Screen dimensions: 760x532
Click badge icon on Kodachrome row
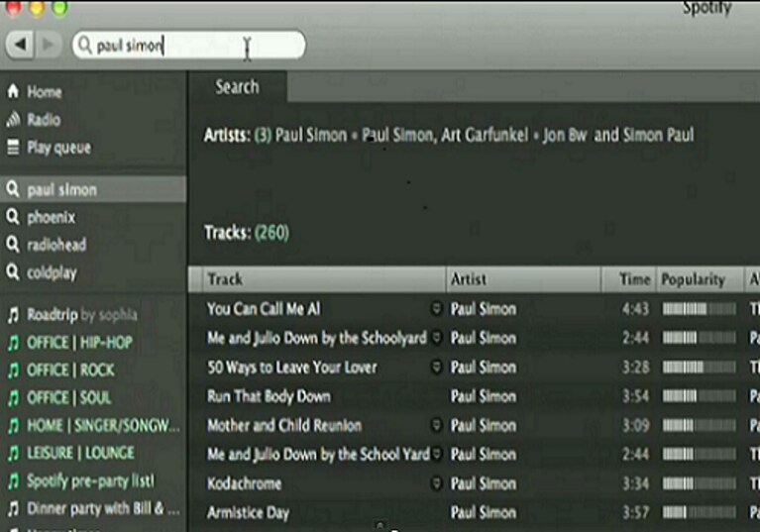pos(436,483)
